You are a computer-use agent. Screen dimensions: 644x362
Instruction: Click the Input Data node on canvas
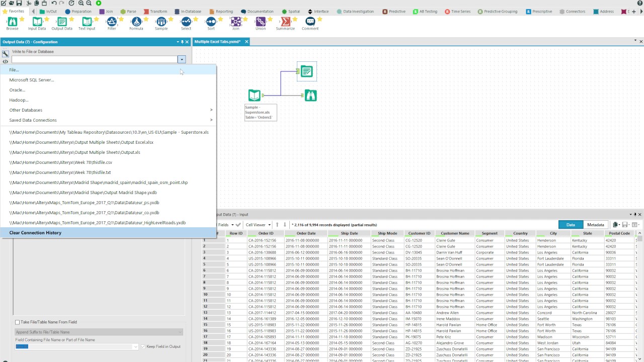(x=255, y=95)
